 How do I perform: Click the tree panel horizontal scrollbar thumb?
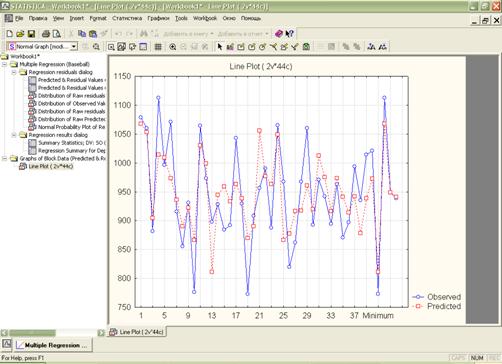32,332
